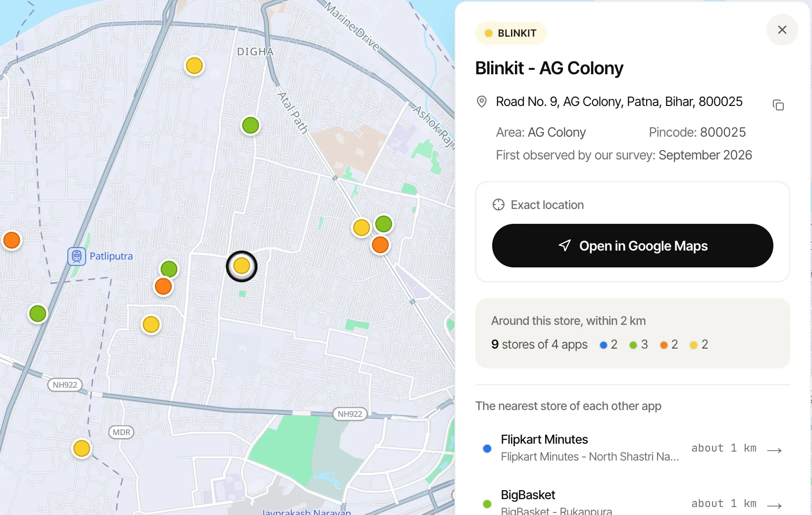Screen dimensions: 812x515
Task: Select the highlighted Blinkit AG Colony marker
Action: [242, 266]
